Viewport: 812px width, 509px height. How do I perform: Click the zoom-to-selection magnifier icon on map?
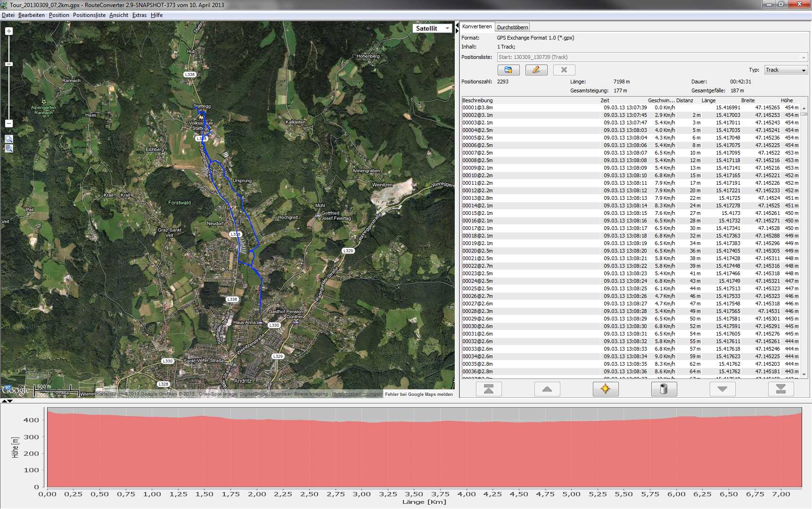pos(9,139)
